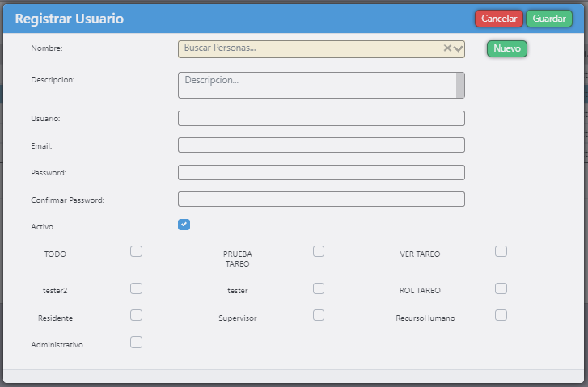Open the Nombre person search combo box
Viewport: 588px width, 387px height.
(307, 48)
